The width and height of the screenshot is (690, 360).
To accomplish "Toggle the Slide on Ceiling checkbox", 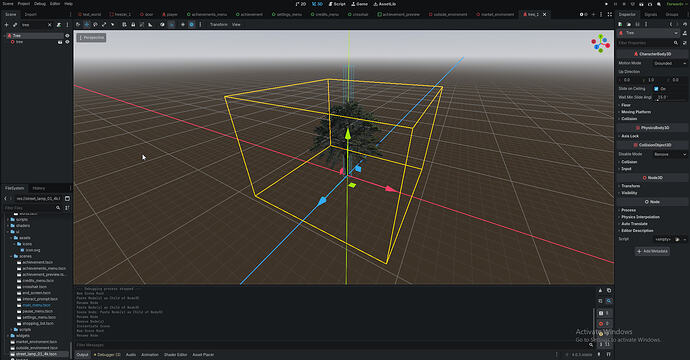I will [656, 88].
